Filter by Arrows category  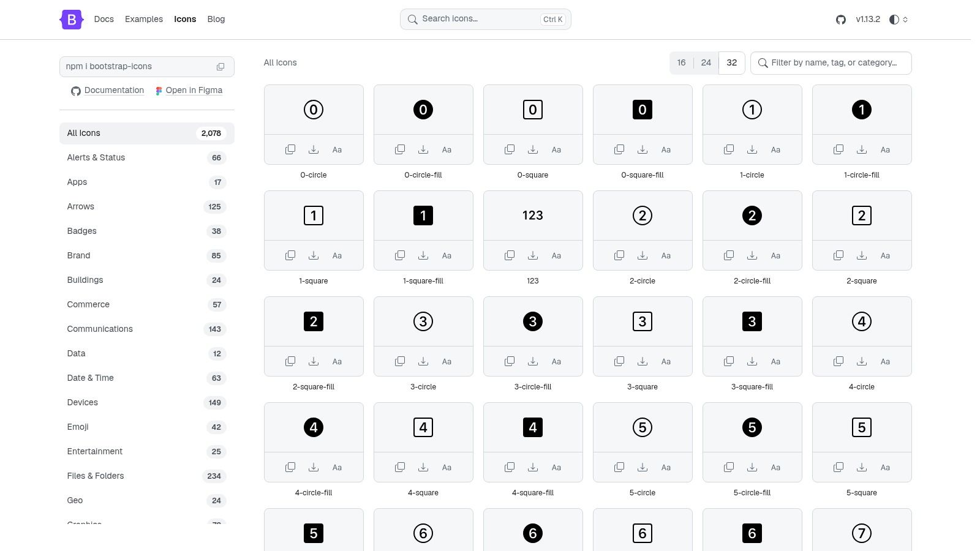tap(147, 207)
